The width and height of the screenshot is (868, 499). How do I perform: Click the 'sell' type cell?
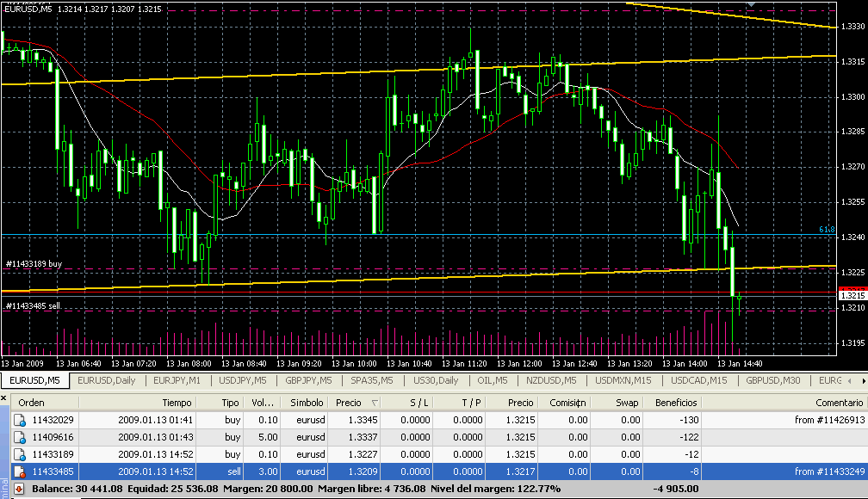tap(234, 471)
